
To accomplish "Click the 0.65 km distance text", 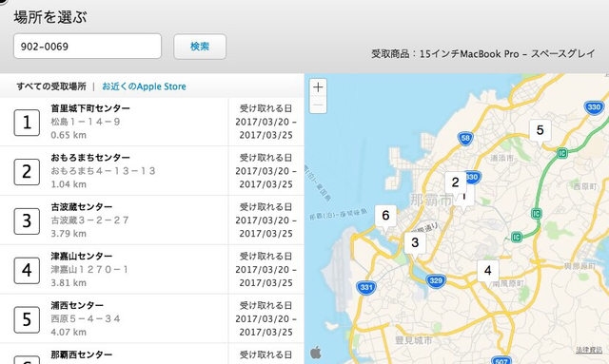I will click(69, 136).
